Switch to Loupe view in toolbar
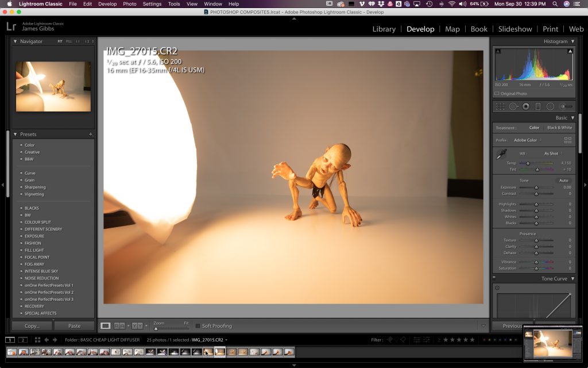The height and width of the screenshot is (368, 588). (x=106, y=325)
